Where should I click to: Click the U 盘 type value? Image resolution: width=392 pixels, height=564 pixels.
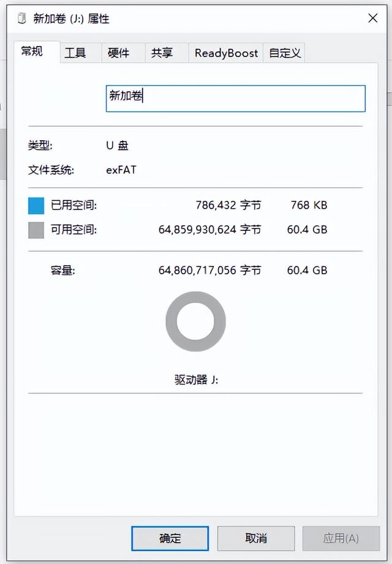click(117, 146)
